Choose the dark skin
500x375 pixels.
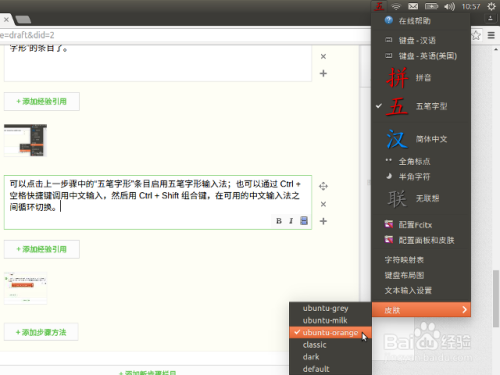(330, 357)
